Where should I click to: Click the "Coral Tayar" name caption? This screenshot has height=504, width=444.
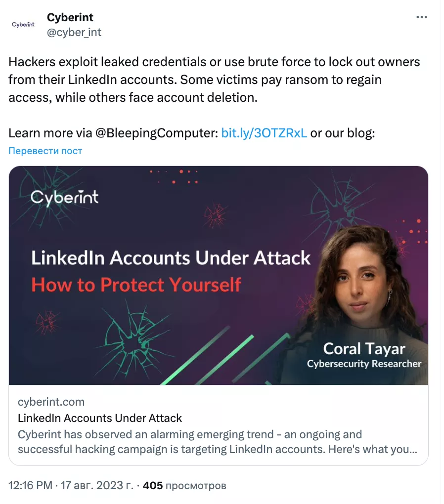pyautogui.click(x=364, y=349)
